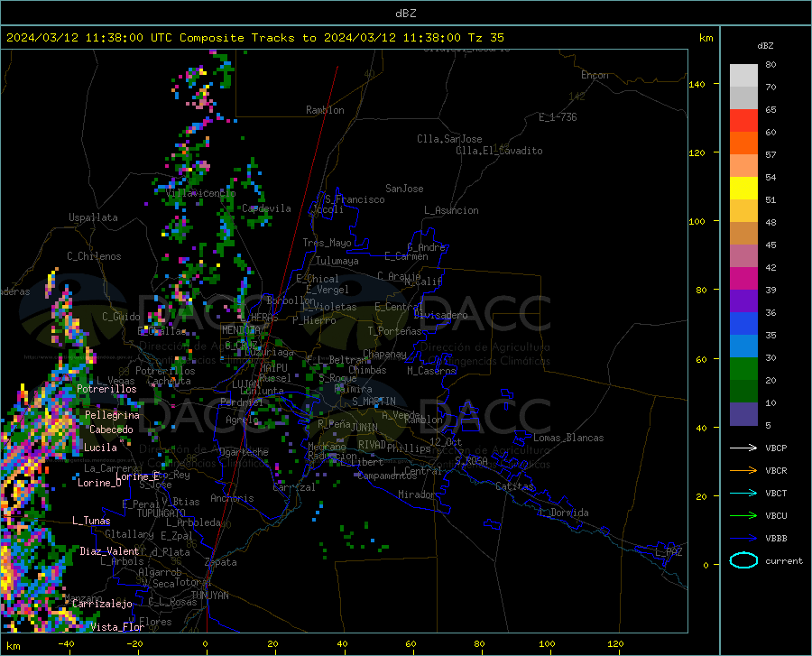
Task: Click the VBCP legend label
Action: [776, 448]
